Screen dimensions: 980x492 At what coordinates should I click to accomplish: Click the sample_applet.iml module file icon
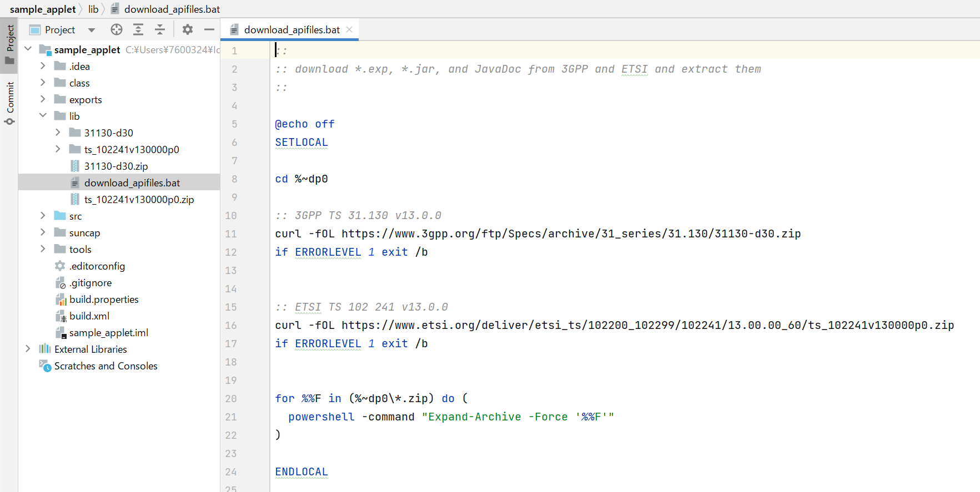61,333
